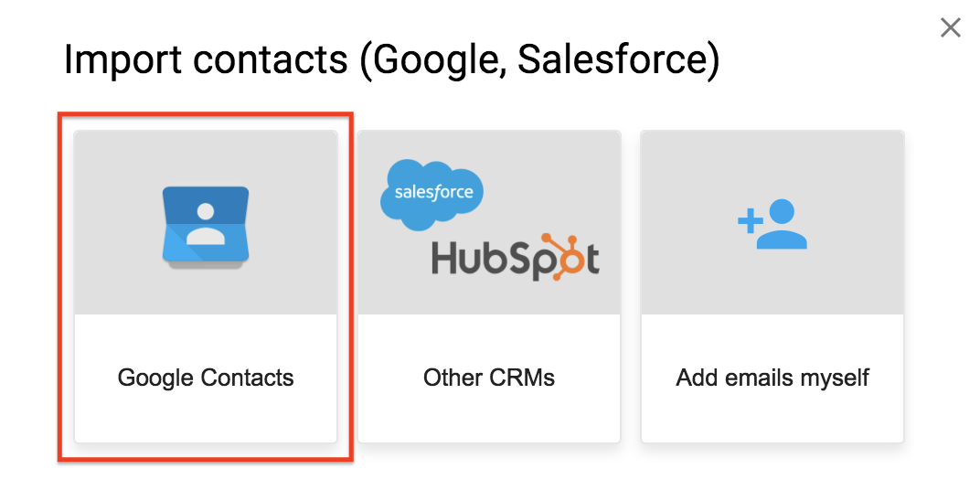The height and width of the screenshot is (490, 980).
Task: Click the Salesforce cloud logo
Action: 432,195
